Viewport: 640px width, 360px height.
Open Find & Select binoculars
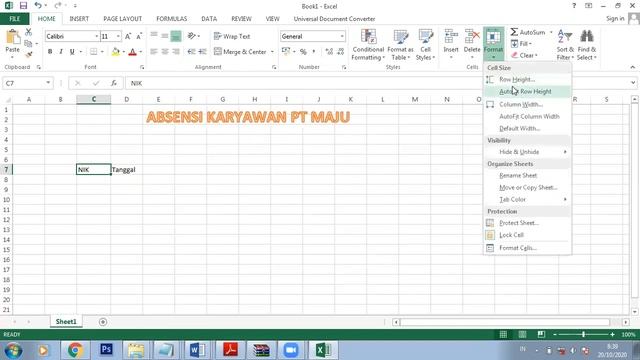pos(587,45)
